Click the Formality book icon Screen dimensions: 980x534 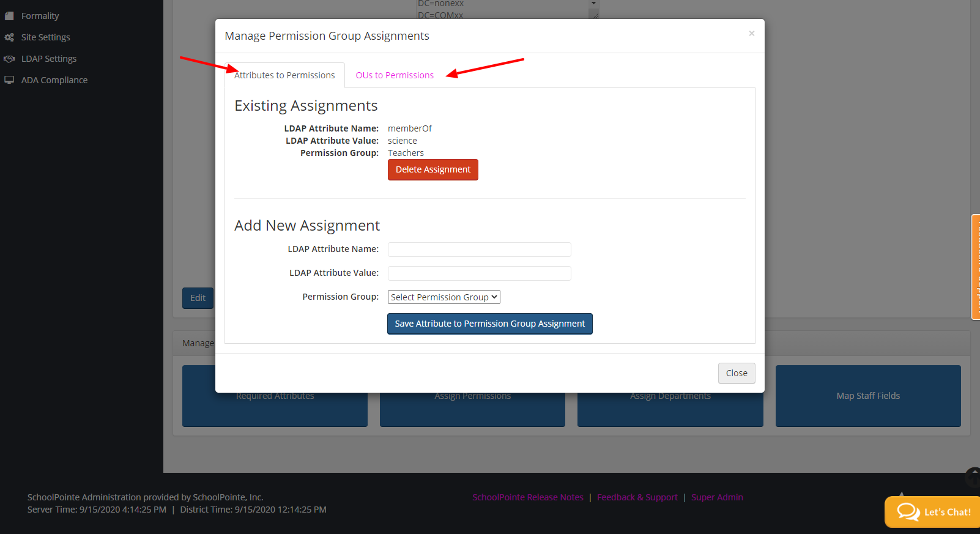coord(9,16)
